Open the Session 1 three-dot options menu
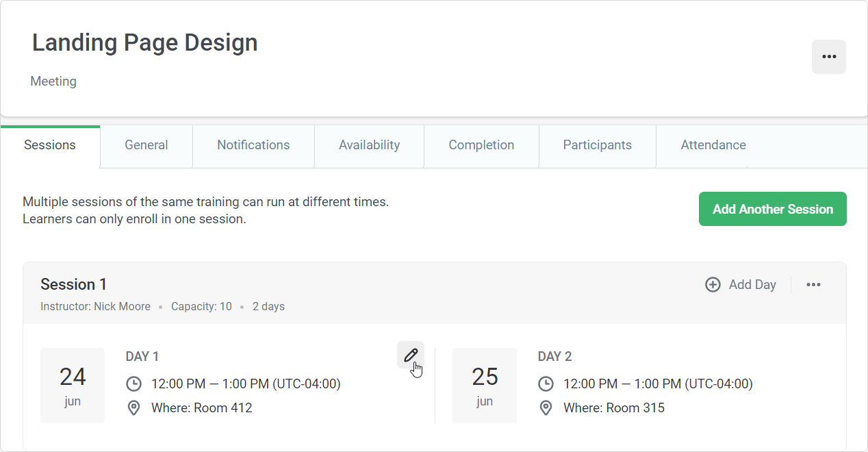The height and width of the screenshot is (452, 868). click(813, 285)
